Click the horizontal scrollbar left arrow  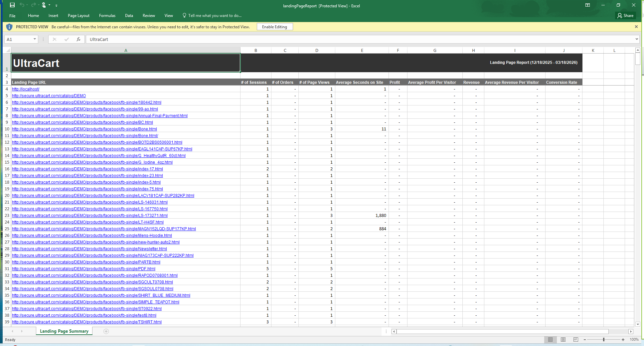click(x=394, y=331)
